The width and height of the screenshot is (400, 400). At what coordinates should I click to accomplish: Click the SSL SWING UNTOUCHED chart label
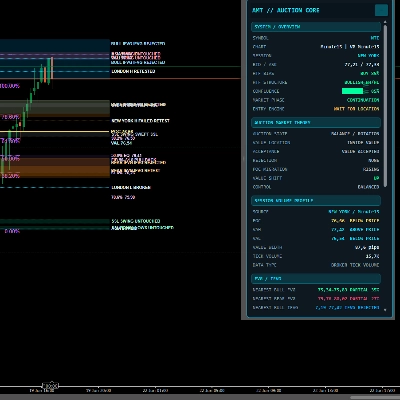tap(136, 221)
